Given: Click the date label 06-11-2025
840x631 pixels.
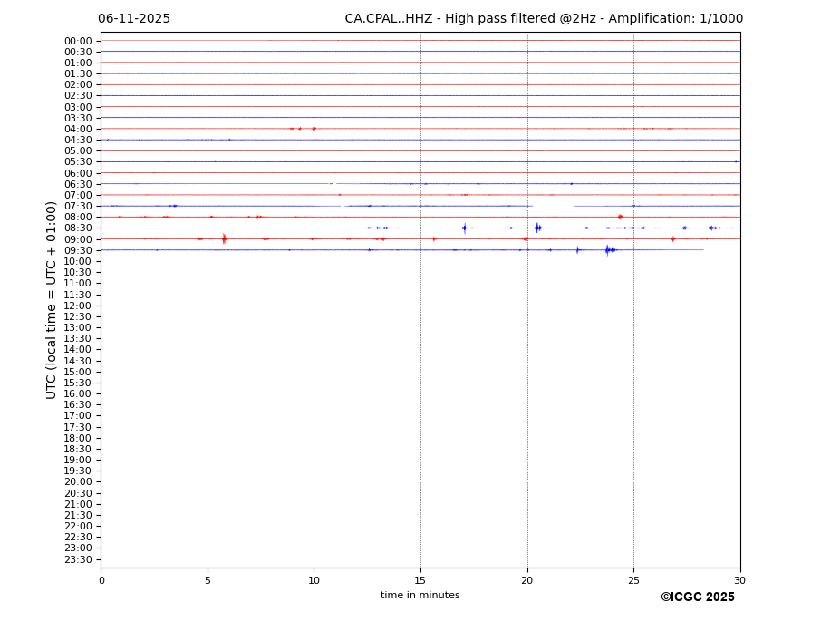Looking at the screenshot, I should tap(134, 19).
